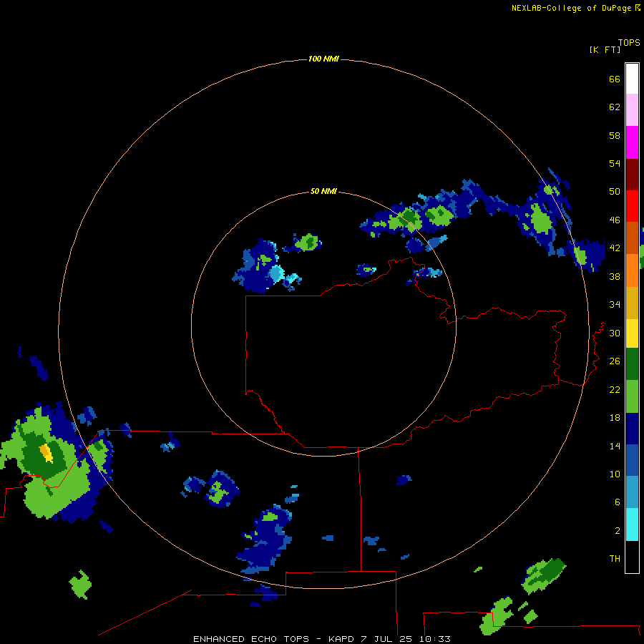The width and height of the screenshot is (644, 644).
Task: Click the cyan legend color block
Action: pos(632,525)
